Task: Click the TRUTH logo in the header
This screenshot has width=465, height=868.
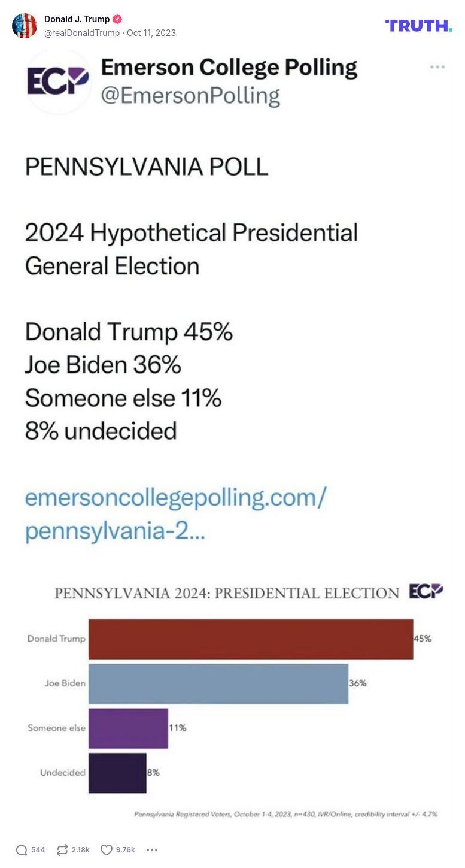Action: point(418,26)
